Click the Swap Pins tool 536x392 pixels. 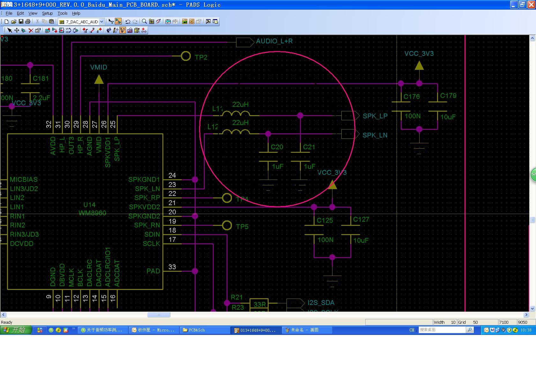pyautogui.click(x=76, y=30)
